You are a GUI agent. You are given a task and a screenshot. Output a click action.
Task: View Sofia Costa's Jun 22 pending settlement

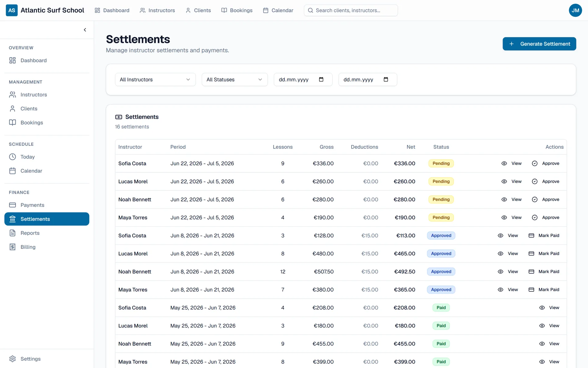(x=511, y=163)
